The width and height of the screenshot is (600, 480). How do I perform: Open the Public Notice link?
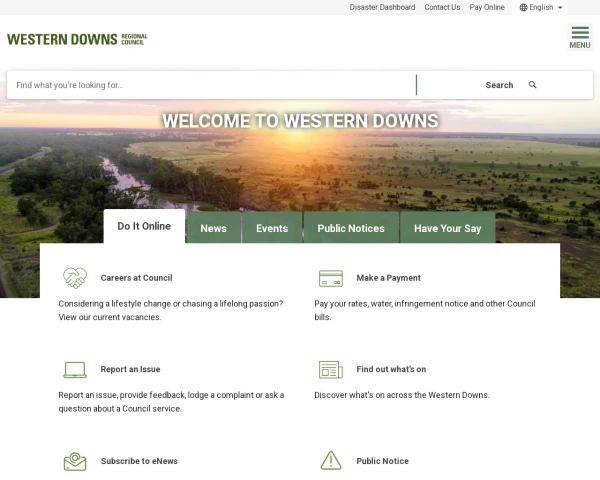pos(382,461)
